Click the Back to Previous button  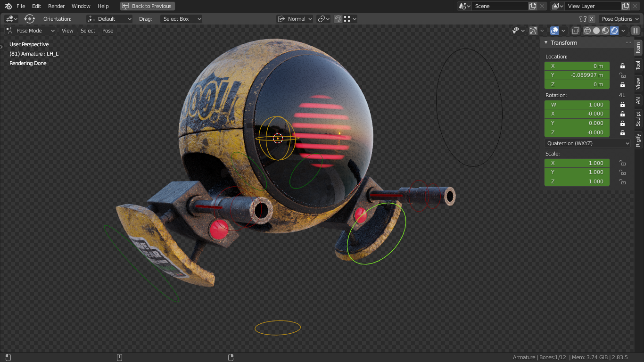pyautogui.click(x=148, y=6)
